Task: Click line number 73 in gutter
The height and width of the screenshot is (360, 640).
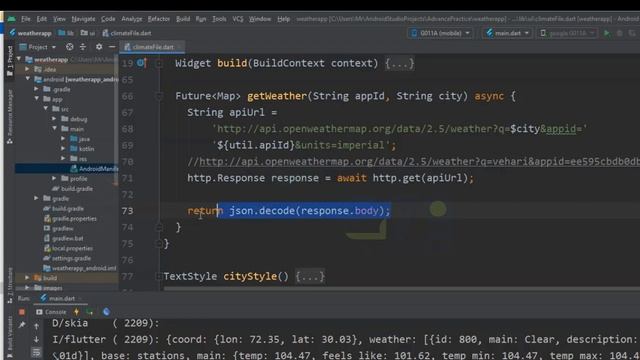Action: [127, 211]
